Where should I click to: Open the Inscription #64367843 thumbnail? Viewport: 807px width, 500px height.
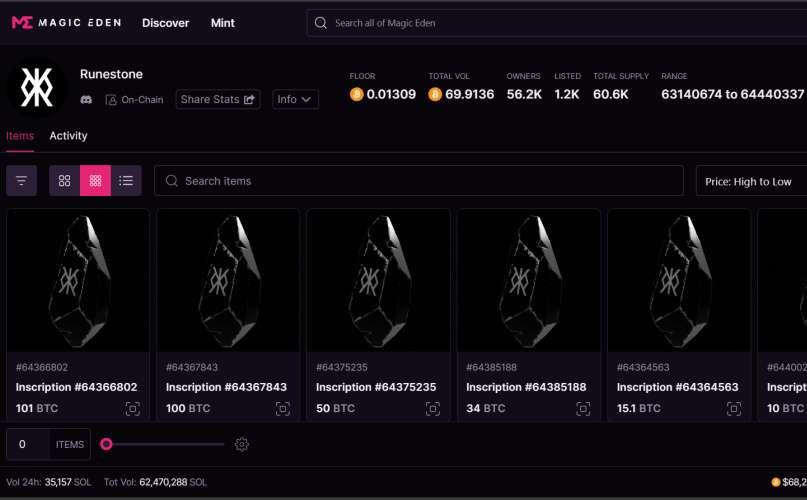click(x=228, y=281)
